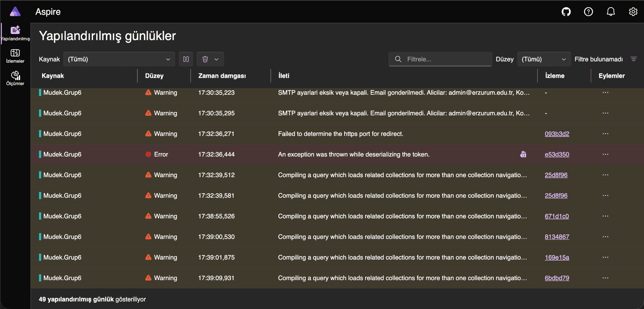Pause incoming logs with pause button
Image resolution: width=644 pixels, height=309 pixels.
[x=186, y=59]
